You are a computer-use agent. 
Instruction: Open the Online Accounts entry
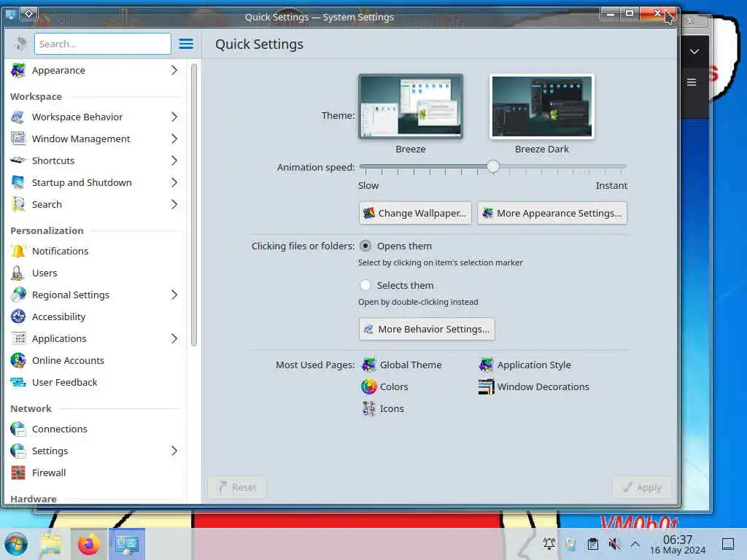[96, 360]
